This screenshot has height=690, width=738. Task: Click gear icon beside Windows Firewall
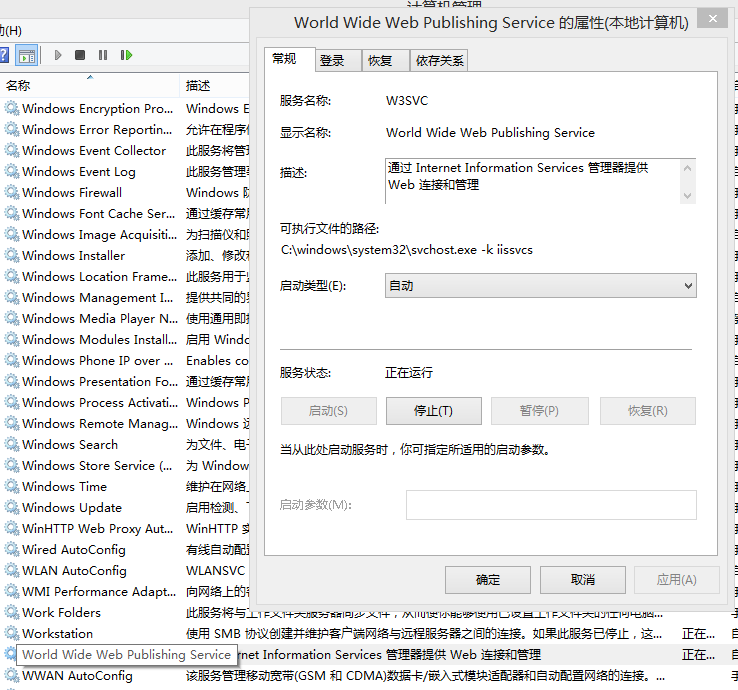pos(12,192)
